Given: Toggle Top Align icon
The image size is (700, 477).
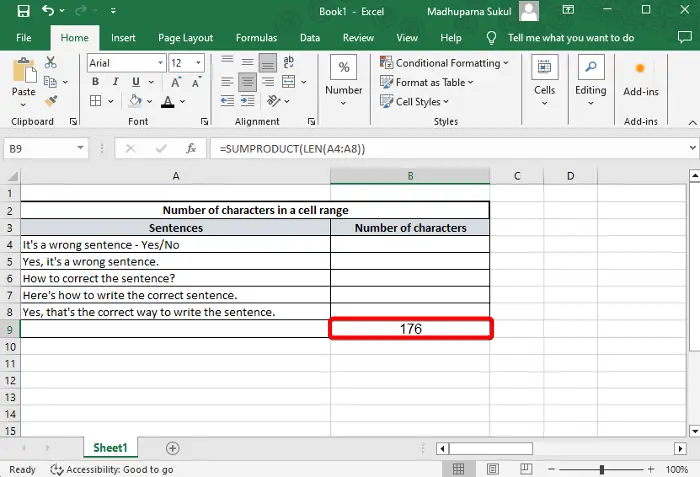Looking at the screenshot, I should [227, 62].
